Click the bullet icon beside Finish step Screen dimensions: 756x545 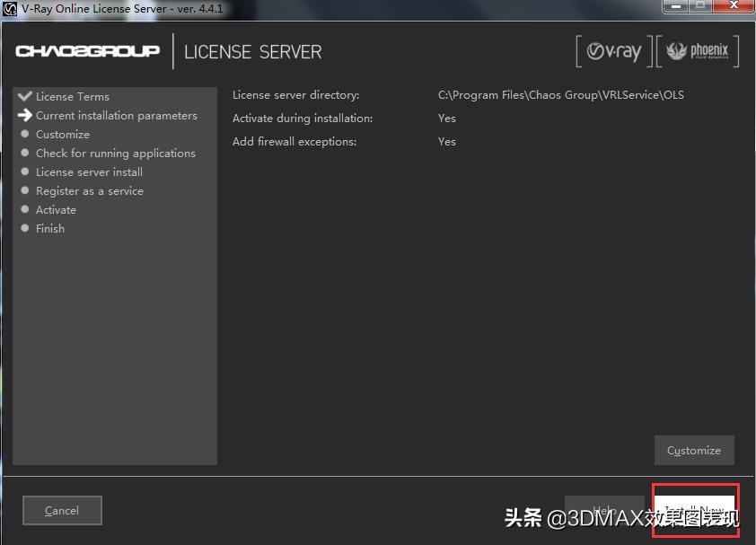tap(25, 228)
